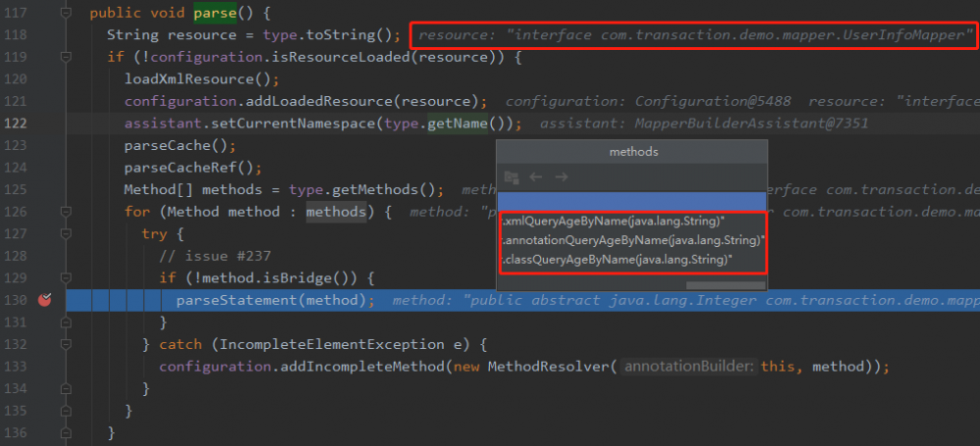Click the forward arrow in methods popup
Image resolution: width=980 pixels, height=446 pixels.
pos(562,177)
